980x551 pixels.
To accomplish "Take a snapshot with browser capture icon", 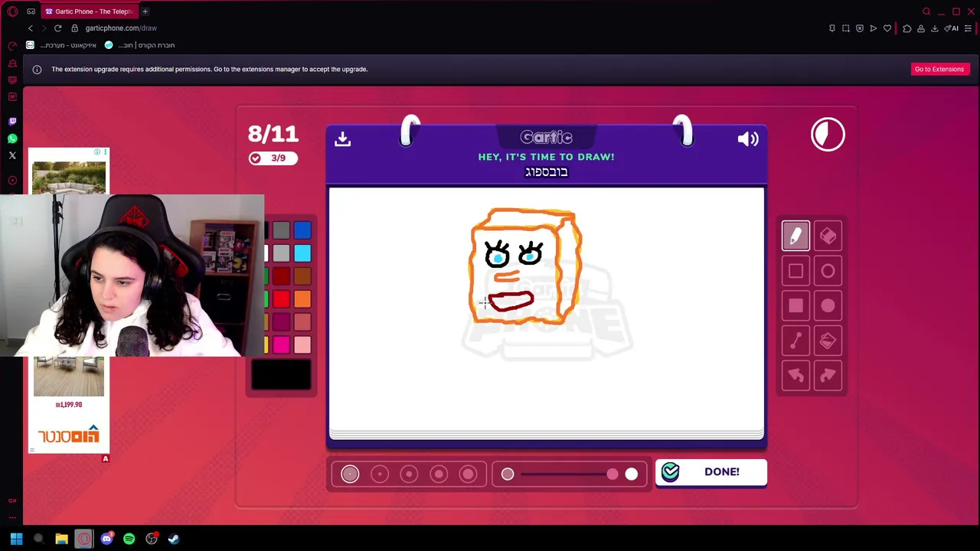I will pyautogui.click(x=846, y=28).
